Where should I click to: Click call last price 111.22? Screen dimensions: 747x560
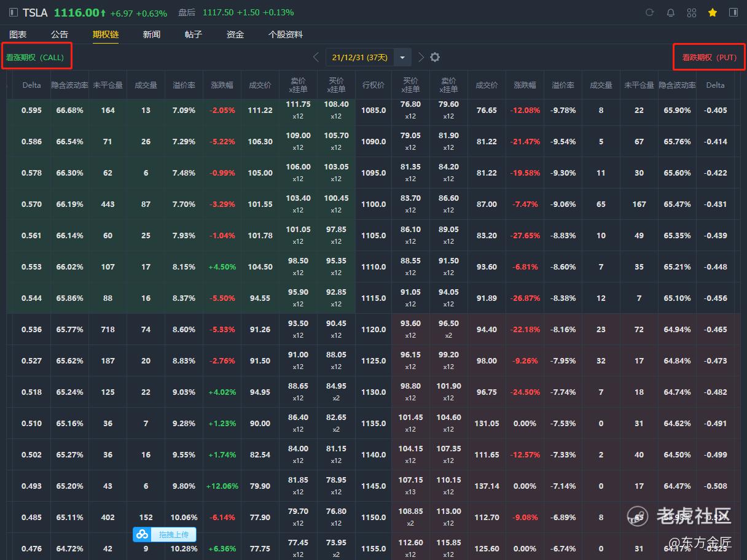[260, 111]
